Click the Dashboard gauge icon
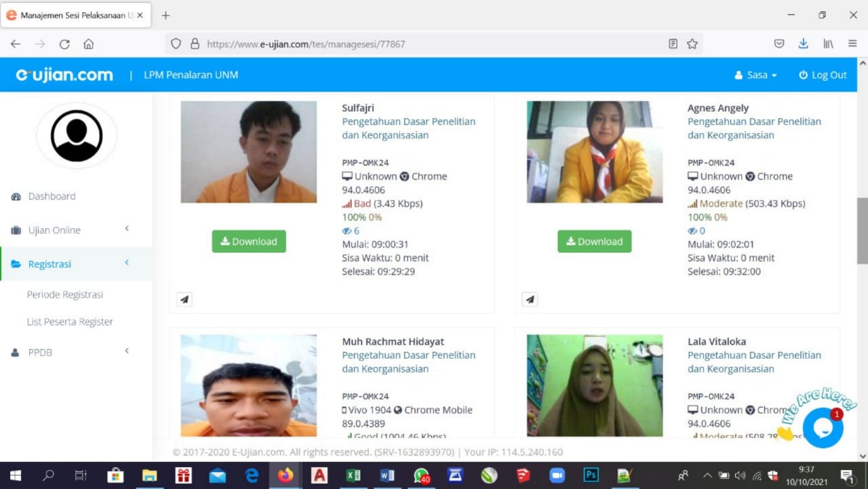The image size is (868, 489). click(16, 197)
